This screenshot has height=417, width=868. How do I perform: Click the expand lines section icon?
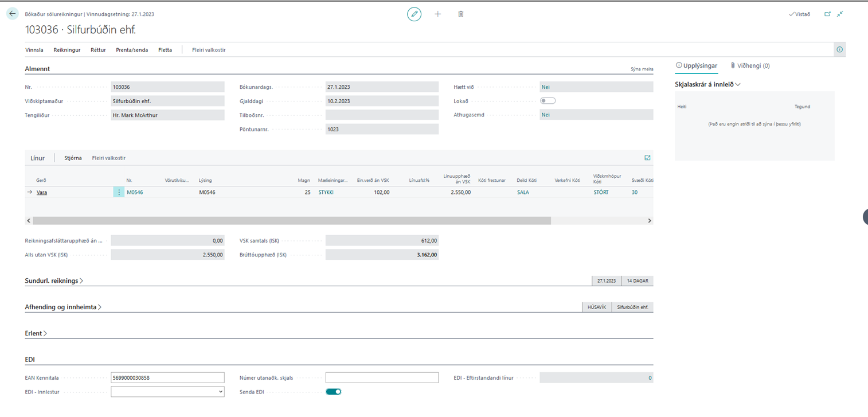[647, 158]
